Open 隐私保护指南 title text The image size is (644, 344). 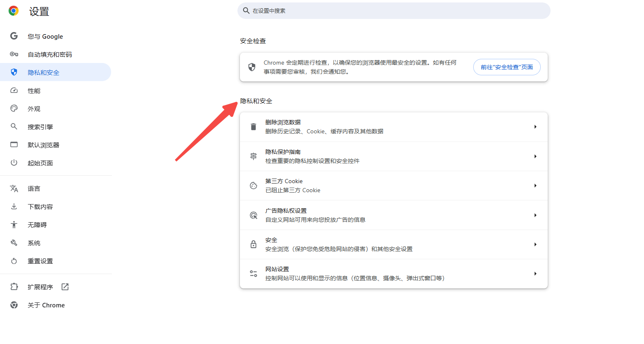(x=283, y=152)
